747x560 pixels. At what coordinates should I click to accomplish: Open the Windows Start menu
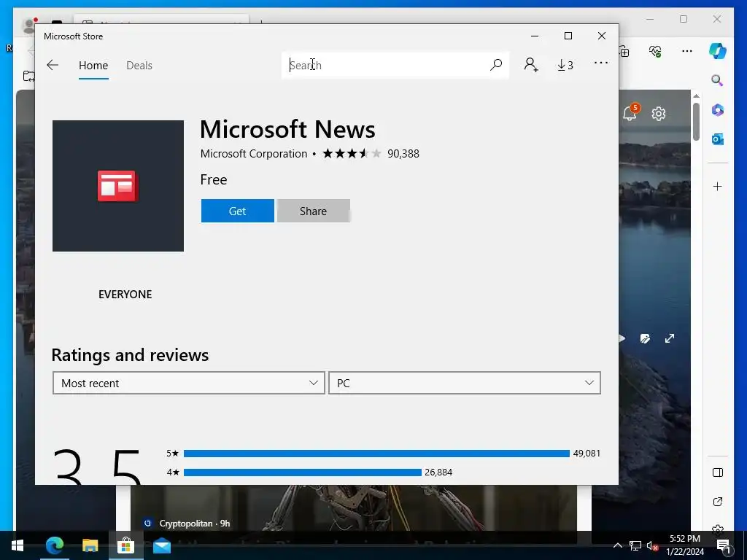point(18,545)
